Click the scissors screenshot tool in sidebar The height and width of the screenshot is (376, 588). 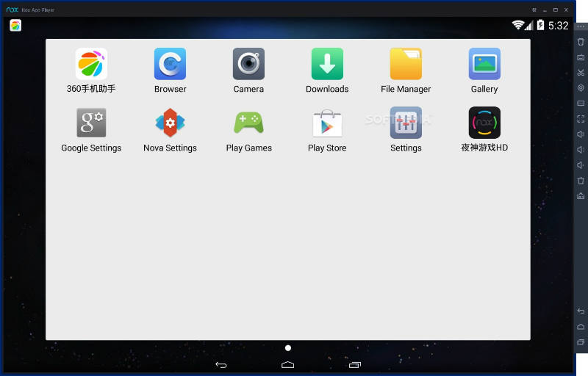pyautogui.click(x=581, y=73)
